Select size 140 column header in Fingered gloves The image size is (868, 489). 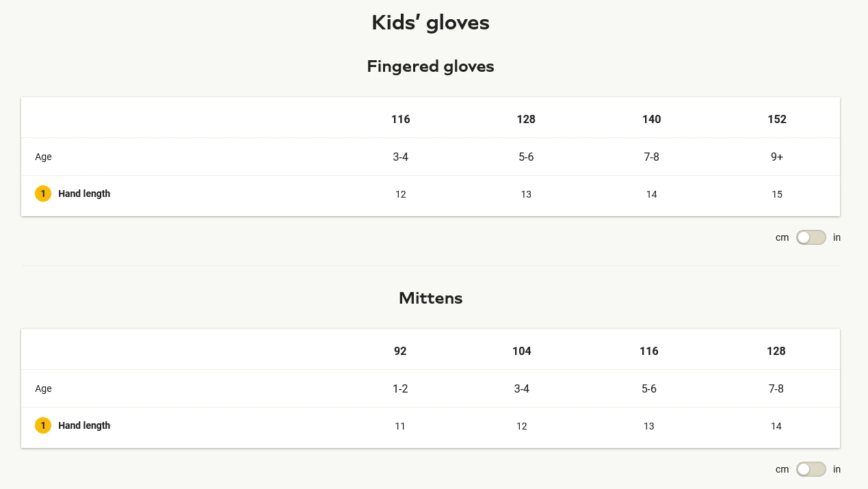pyautogui.click(x=652, y=120)
